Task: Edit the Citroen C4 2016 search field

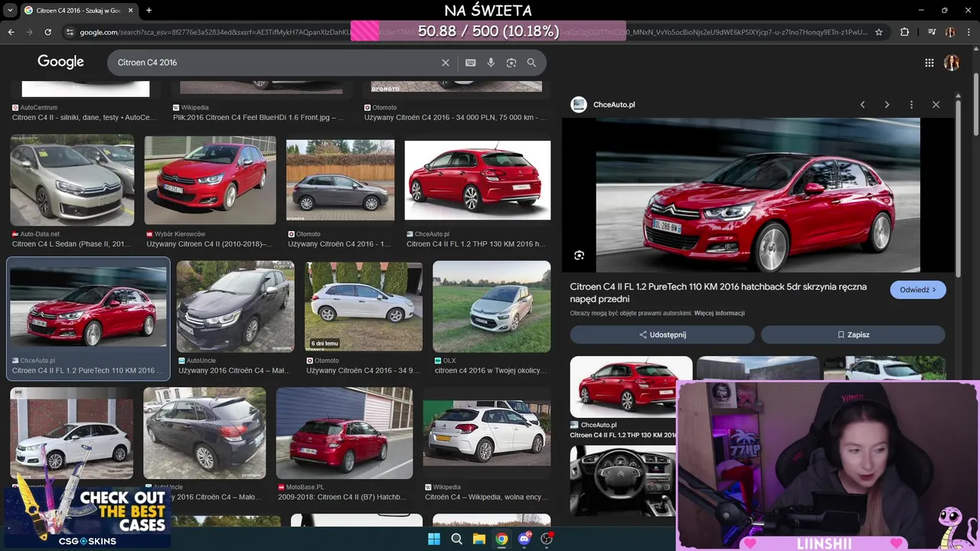Action: 276,63
